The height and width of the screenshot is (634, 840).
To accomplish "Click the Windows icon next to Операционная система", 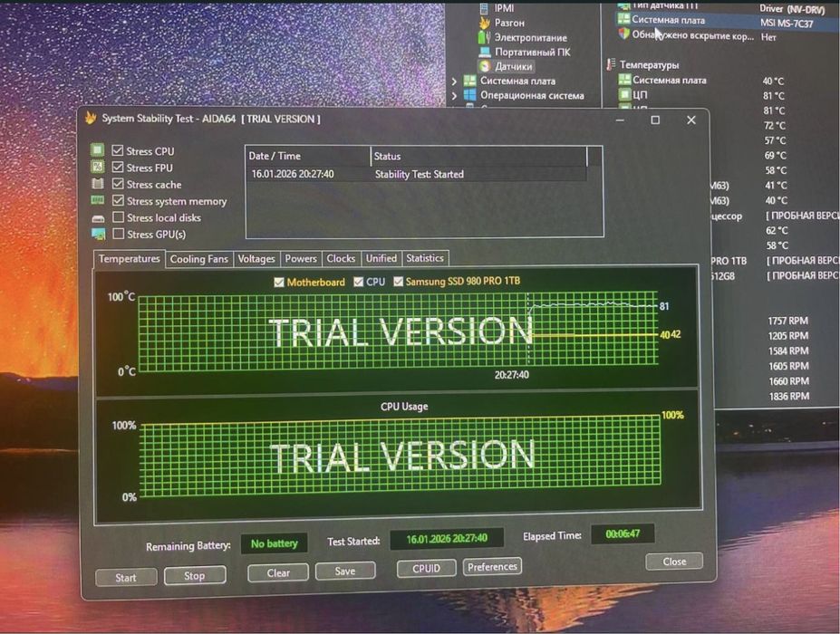I will (x=469, y=95).
